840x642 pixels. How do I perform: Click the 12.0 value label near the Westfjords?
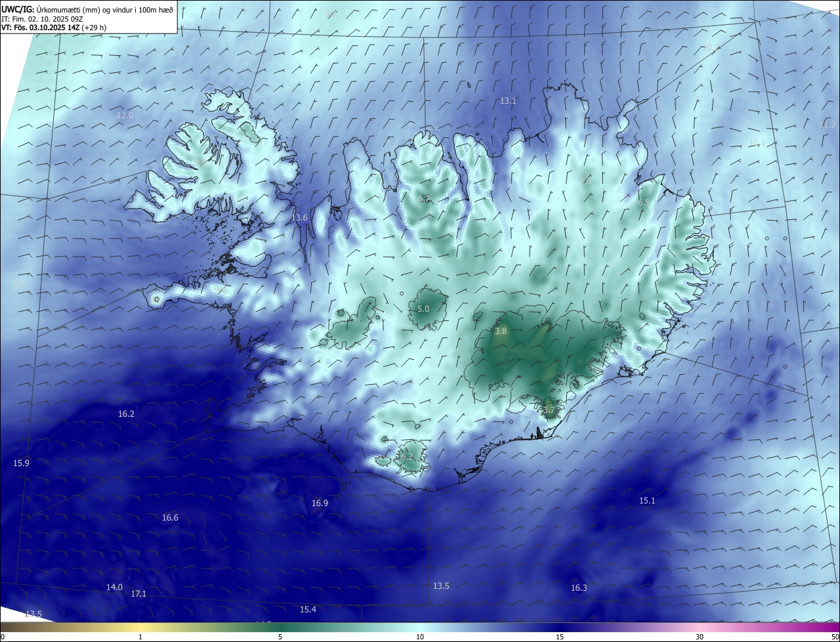tap(125, 115)
